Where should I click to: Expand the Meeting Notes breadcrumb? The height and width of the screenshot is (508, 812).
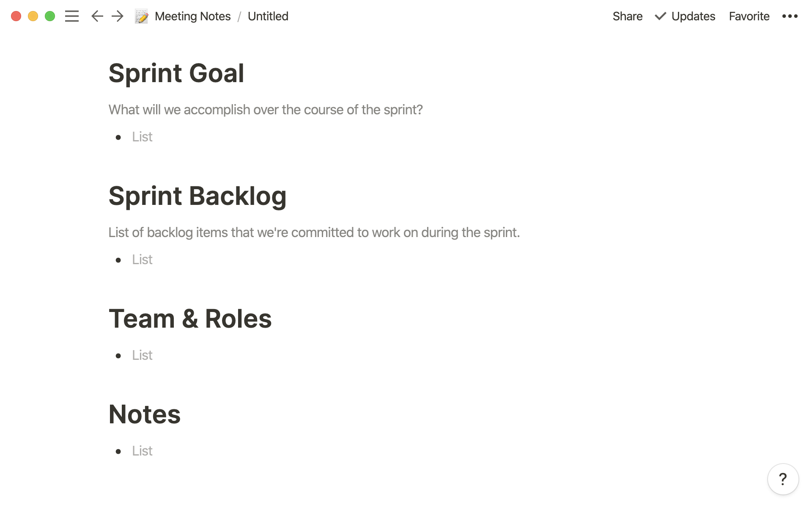point(192,17)
